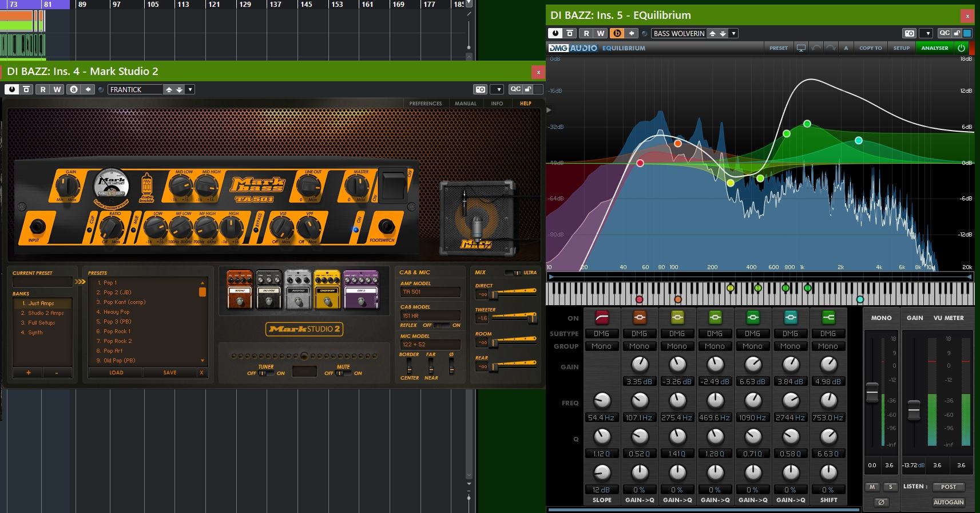
Task: Switch the Reflex toggle on
Action: [441, 325]
